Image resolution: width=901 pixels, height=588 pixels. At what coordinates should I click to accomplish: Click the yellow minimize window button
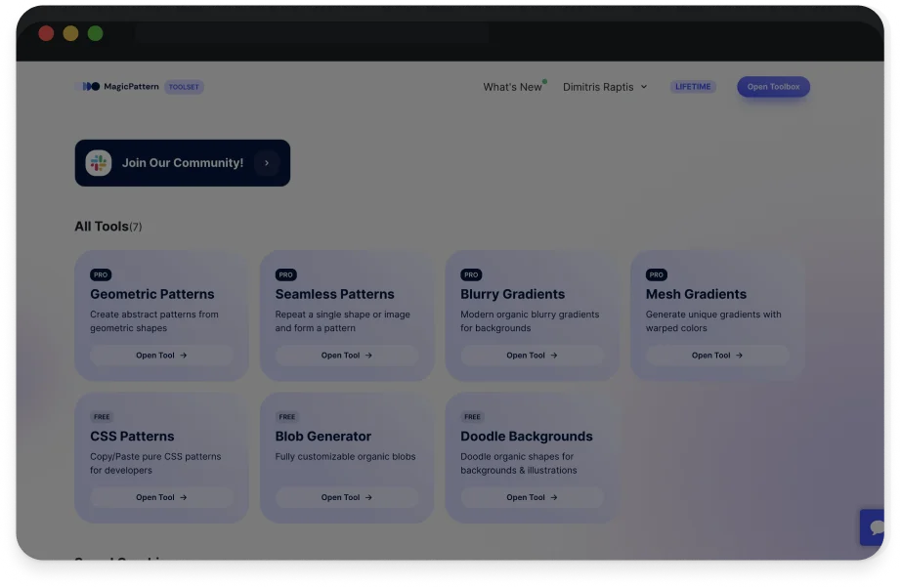click(x=70, y=33)
